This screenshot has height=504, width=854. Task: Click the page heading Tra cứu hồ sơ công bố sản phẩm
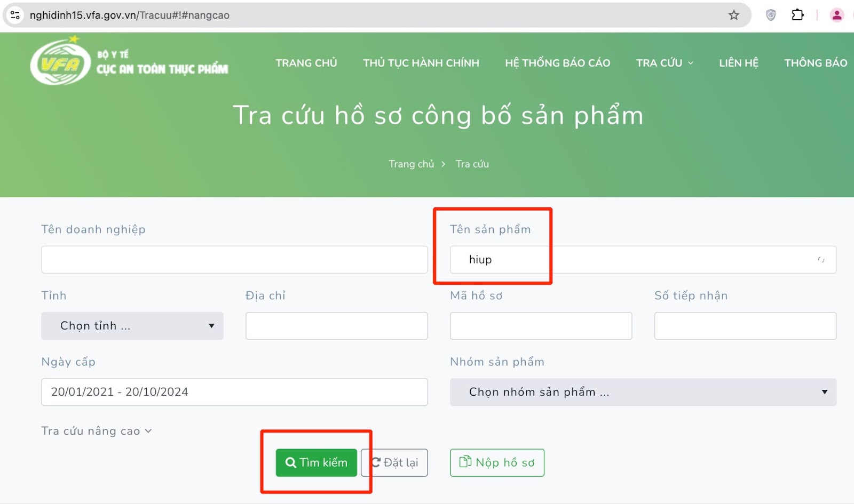point(438,116)
